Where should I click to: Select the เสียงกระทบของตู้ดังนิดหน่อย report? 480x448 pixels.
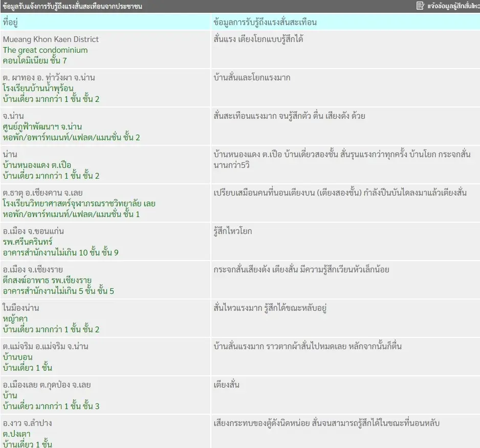click(326, 423)
